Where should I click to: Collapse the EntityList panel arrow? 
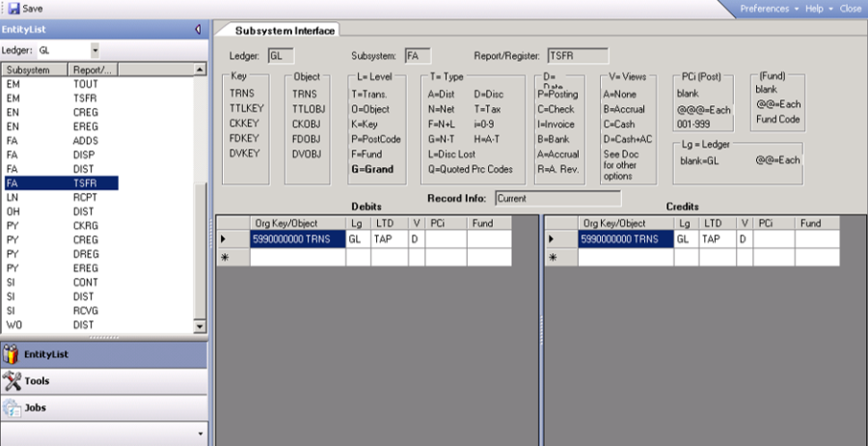tap(198, 29)
